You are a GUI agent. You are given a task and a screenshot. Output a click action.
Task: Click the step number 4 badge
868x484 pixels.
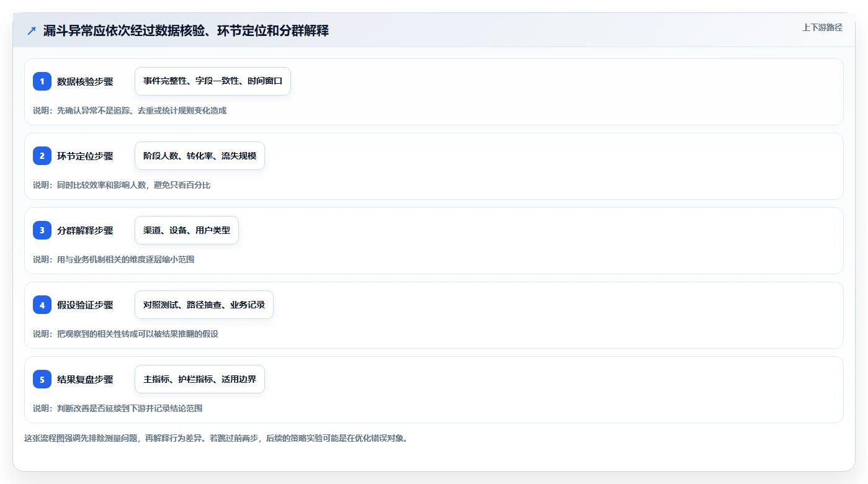pyautogui.click(x=42, y=305)
